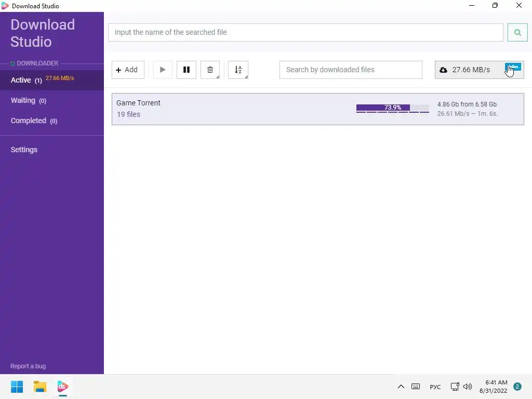Viewport: 532px width, 399px height.
Task: Click the blue Infin. speed limit badge
Action: click(513, 66)
